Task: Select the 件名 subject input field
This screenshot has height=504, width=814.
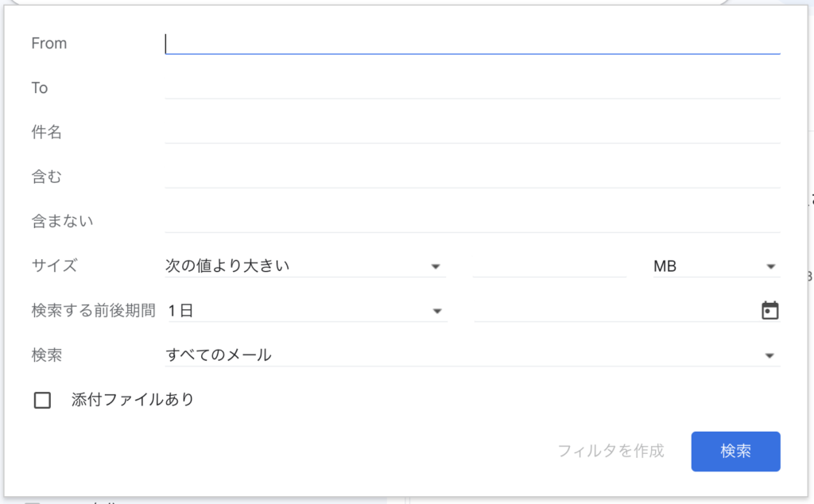Action: (472, 132)
